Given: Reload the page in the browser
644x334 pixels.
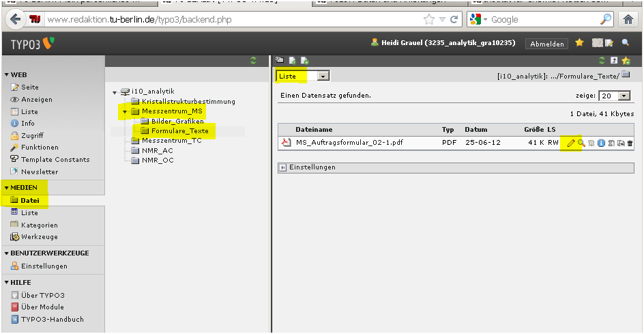Looking at the screenshot, I should (454, 19).
